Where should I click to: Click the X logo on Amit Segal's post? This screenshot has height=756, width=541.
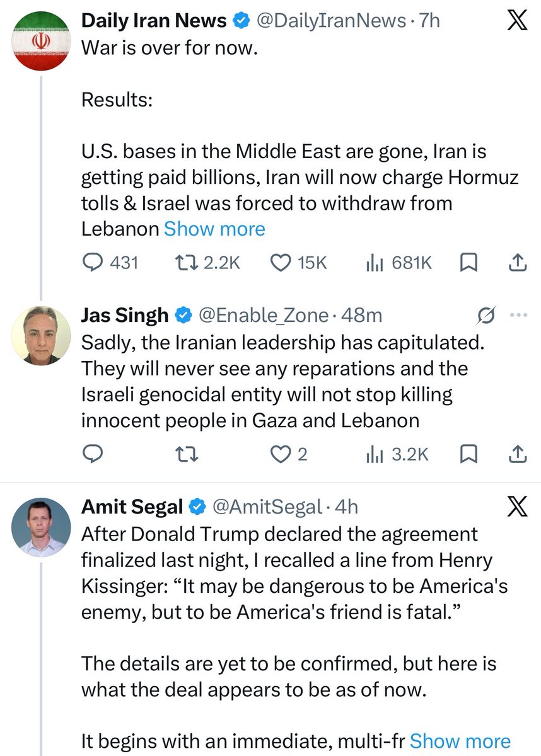point(516,506)
